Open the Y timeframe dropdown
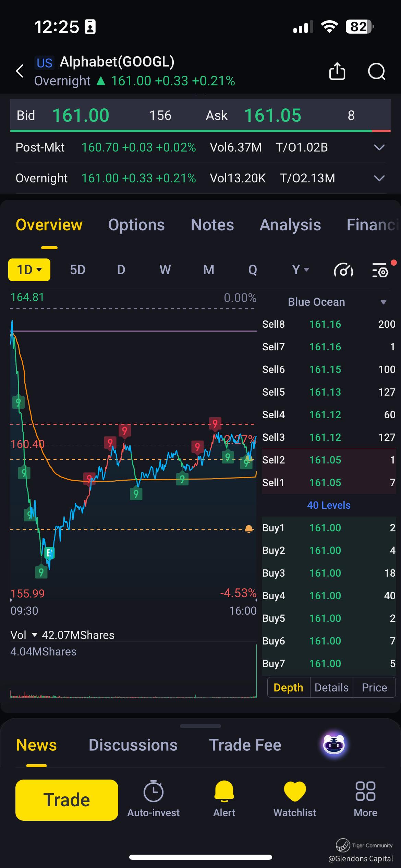The image size is (401, 868). (x=300, y=270)
